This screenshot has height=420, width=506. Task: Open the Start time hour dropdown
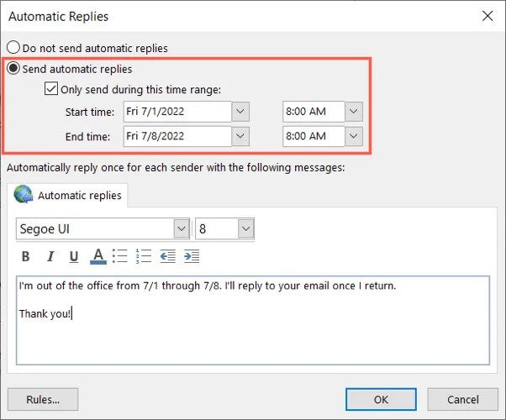pos(354,112)
